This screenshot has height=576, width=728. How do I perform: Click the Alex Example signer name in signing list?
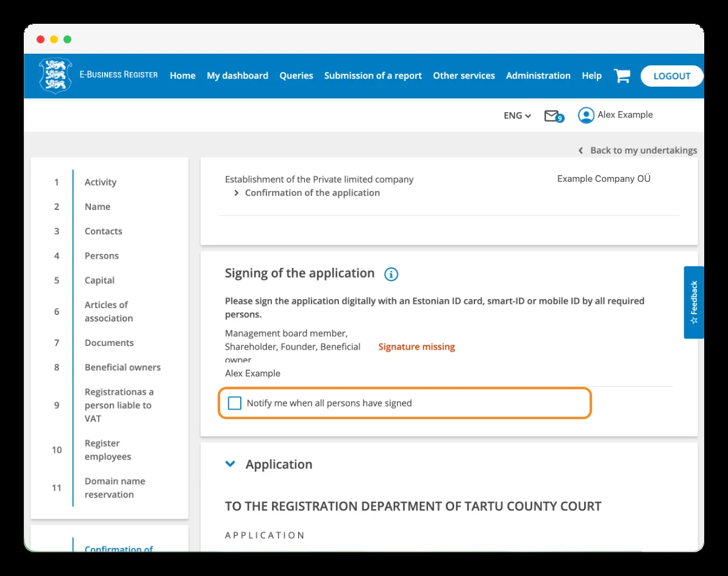(252, 373)
